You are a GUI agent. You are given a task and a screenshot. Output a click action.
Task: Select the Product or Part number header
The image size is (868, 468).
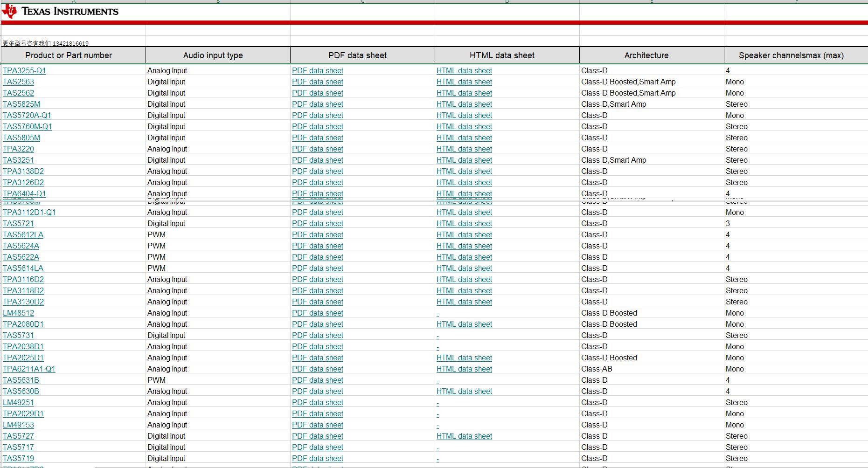69,55
